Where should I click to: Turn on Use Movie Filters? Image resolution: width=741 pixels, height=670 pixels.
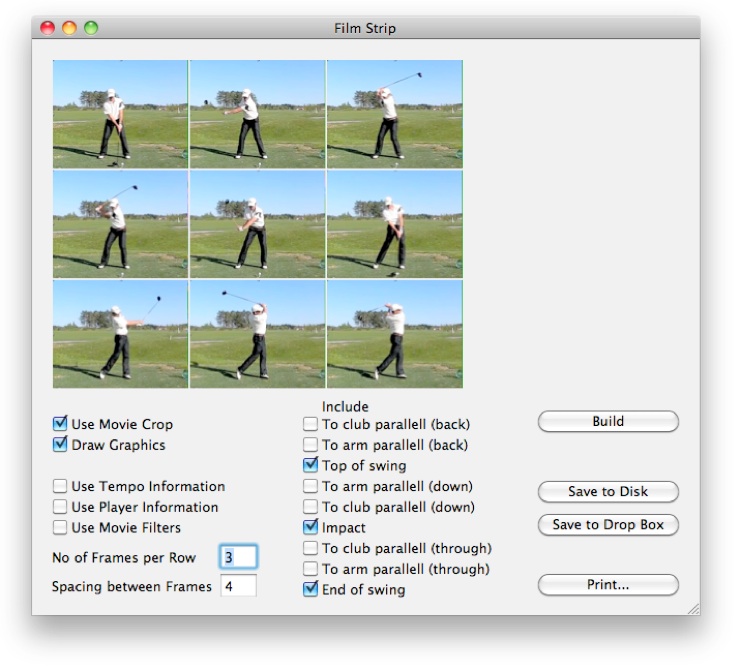[60, 527]
